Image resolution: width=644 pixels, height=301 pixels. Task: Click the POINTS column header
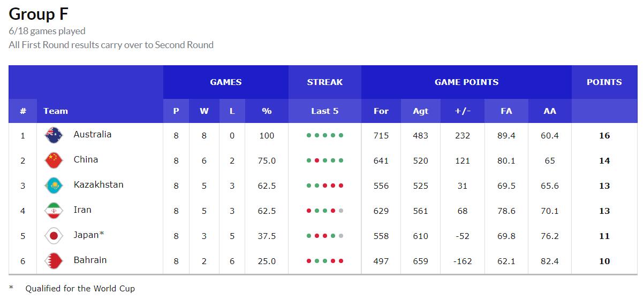pos(604,82)
